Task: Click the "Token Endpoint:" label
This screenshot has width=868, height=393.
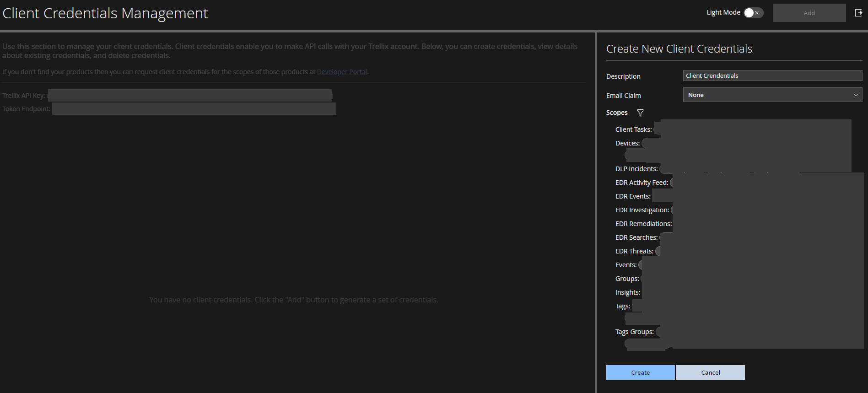Action: (x=27, y=109)
